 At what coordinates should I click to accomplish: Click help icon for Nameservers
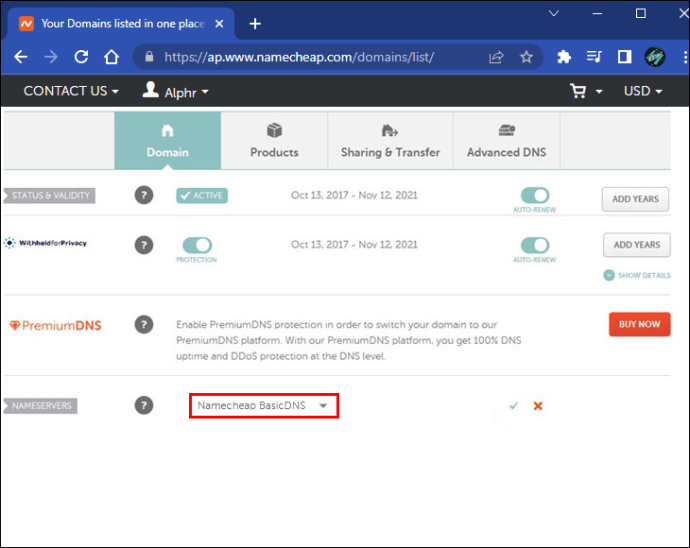pyautogui.click(x=144, y=405)
